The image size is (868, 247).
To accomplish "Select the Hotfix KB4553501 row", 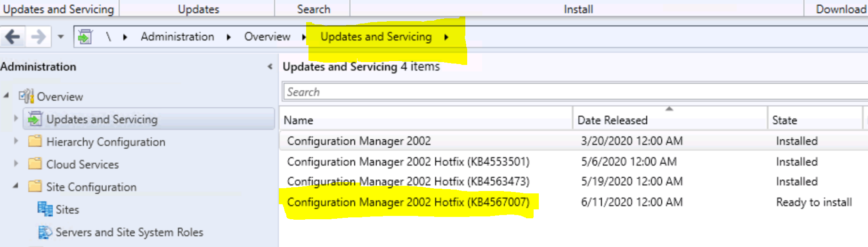I will pyautogui.click(x=574, y=162).
